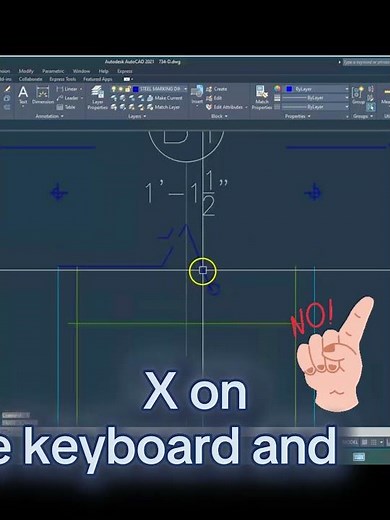Toggle the current layer light bulb on/off
This screenshot has width=390, height=520.
[114, 89]
